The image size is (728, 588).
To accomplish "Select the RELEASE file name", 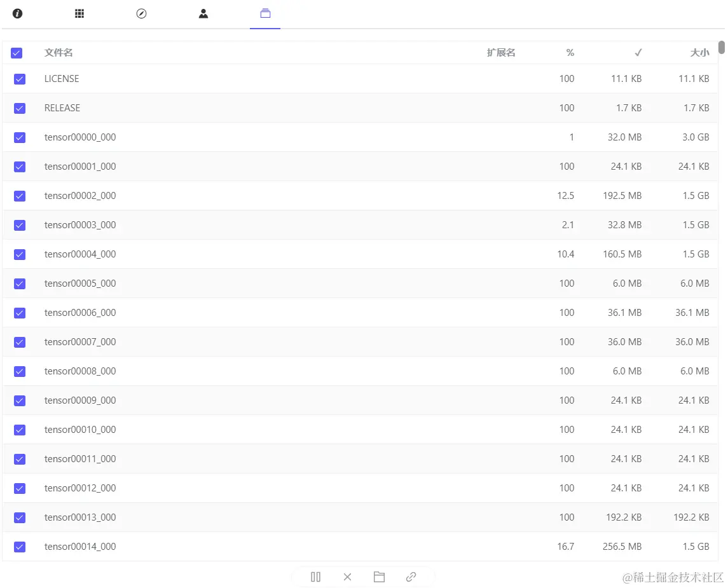I will tap(62, 108).
